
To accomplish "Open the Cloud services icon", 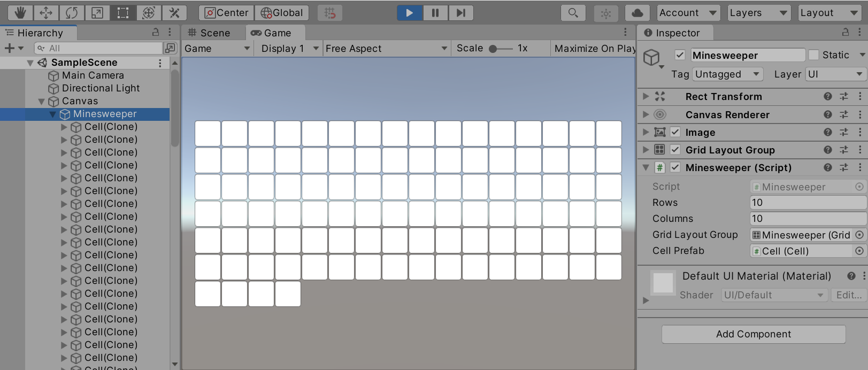I will pyautogui.click(x=637, y=13).
